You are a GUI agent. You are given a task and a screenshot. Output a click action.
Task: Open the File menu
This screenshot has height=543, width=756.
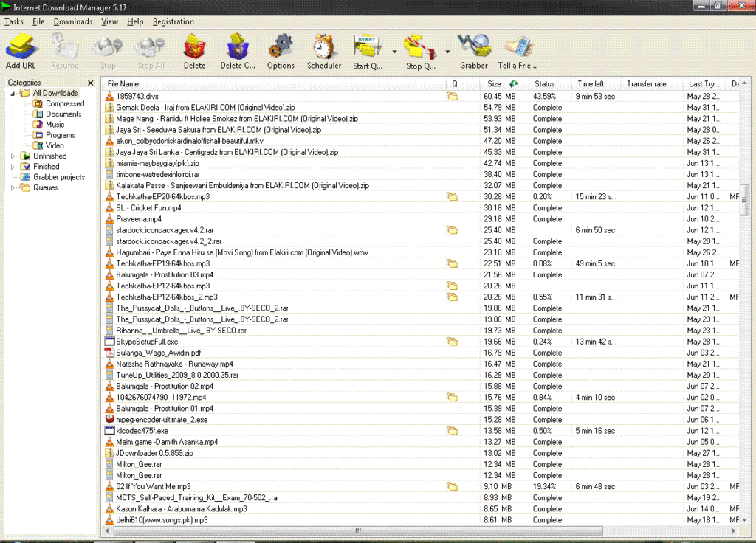(38, 21)
